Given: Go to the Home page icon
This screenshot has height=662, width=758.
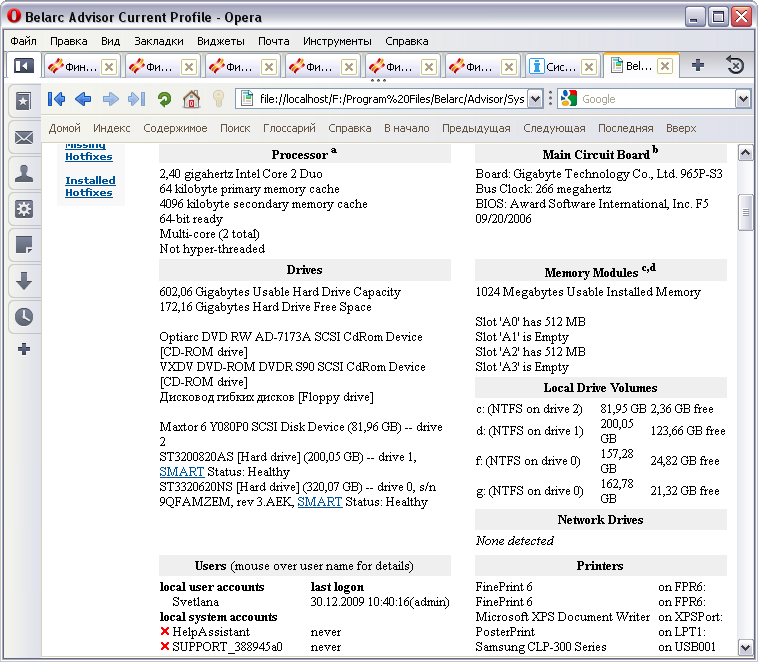Looking at the screenshot, I should click(191, 99).
